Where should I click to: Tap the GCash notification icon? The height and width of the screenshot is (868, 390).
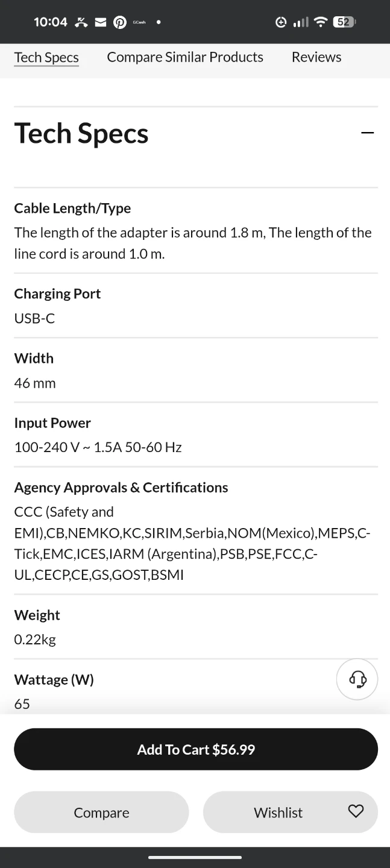[139, 22]
